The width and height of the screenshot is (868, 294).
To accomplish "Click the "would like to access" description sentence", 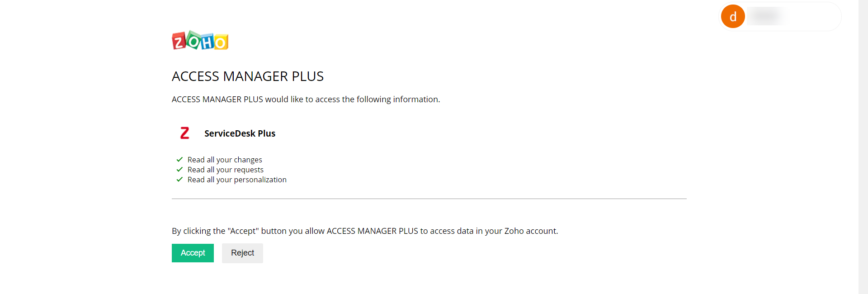I will [x=306, y=100].
